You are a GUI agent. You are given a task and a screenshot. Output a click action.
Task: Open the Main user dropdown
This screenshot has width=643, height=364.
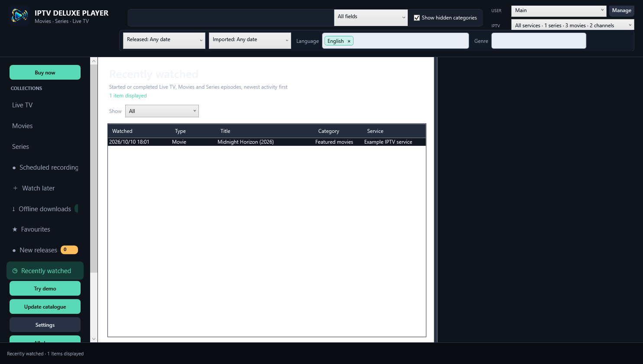click(x=559, y=11)
